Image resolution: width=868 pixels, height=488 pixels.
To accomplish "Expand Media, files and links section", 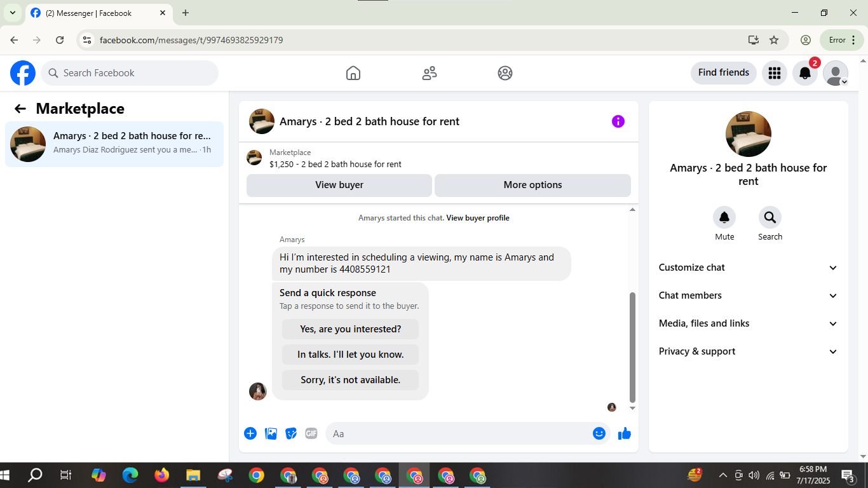I will point(749,323).
